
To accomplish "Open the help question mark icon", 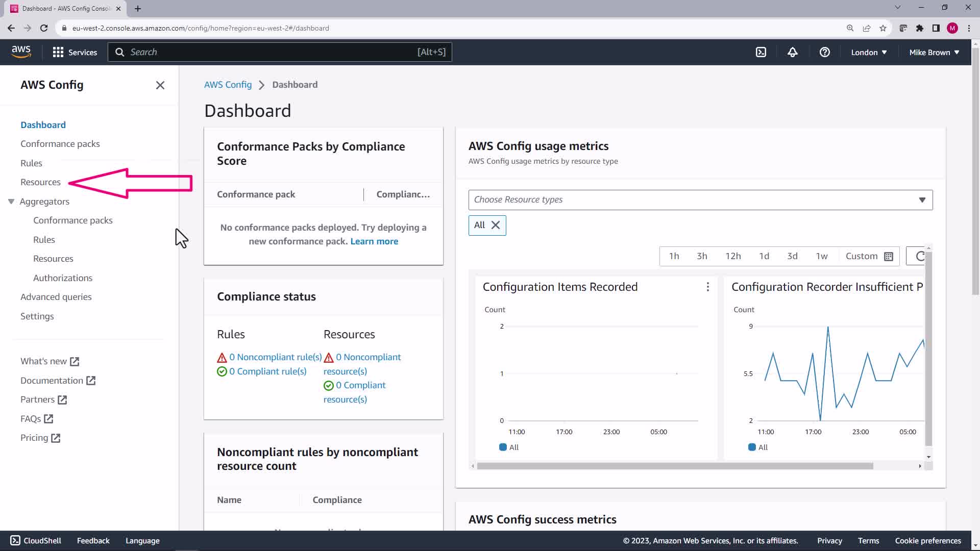I will (x=824, y=52).
